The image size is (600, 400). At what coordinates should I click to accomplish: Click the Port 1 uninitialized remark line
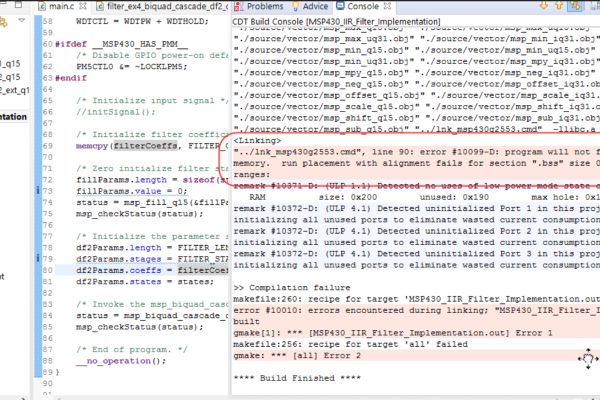[416, 209]
